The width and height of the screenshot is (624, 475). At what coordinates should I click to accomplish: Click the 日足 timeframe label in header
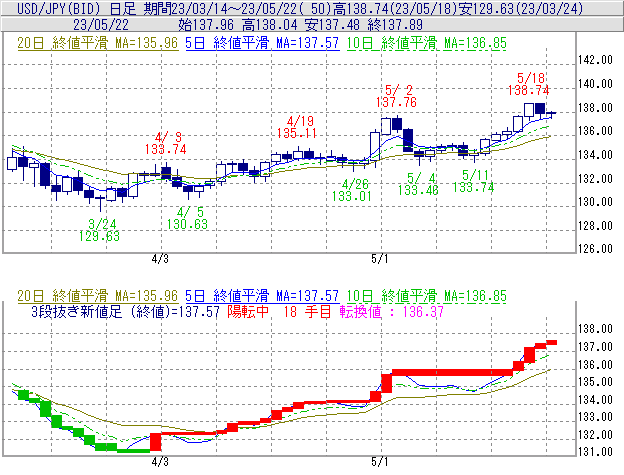(122, 8)
